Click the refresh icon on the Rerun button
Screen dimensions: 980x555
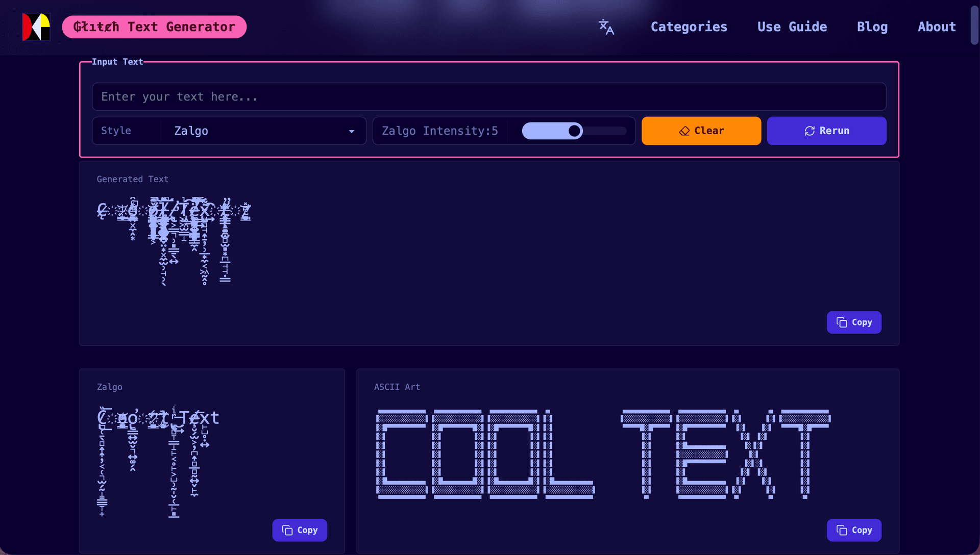coord(809,131)
